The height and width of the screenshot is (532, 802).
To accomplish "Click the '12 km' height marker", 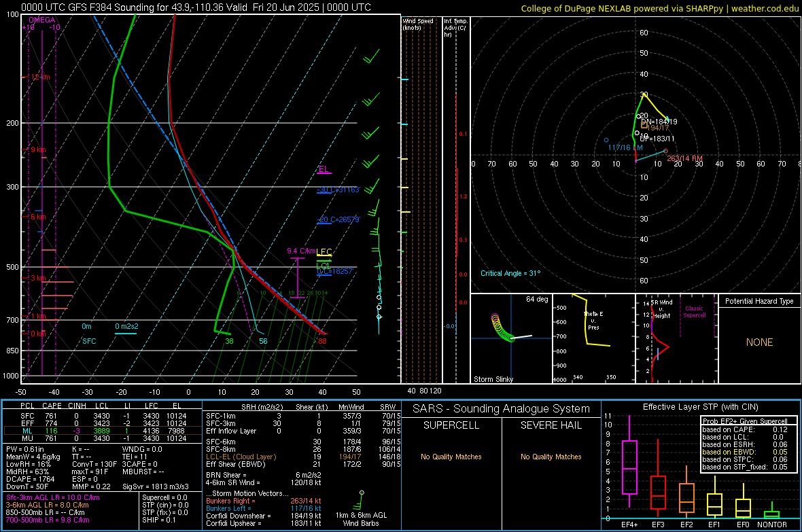I will click(40, 77).
